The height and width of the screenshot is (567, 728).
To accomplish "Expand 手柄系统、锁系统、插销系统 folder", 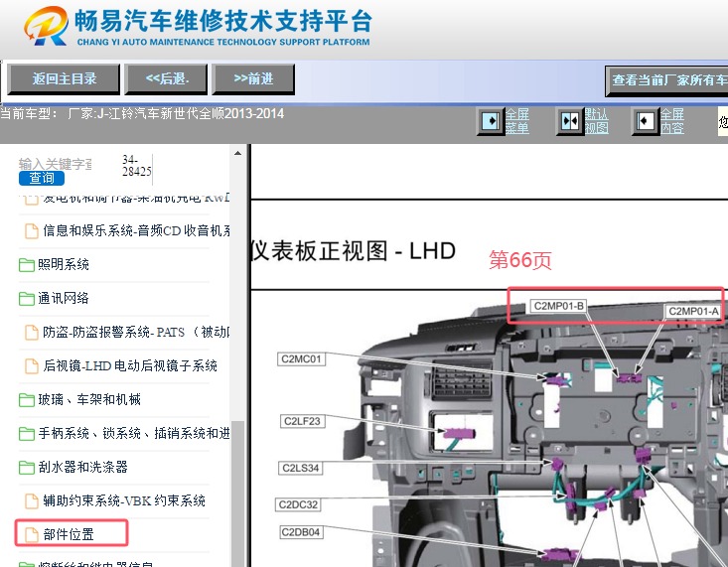I will [134, 433].
